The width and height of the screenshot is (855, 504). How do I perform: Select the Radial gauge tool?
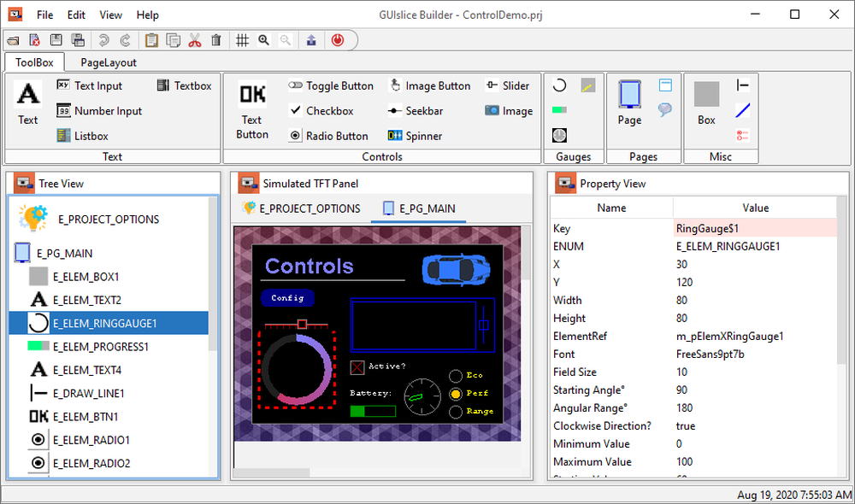click(558, 134)
